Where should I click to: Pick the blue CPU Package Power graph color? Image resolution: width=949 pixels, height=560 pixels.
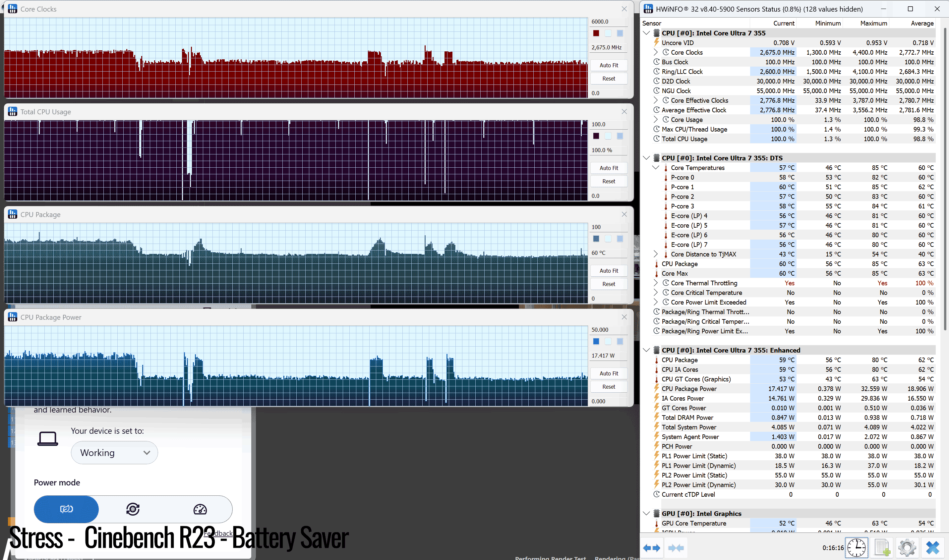pos(596,342)
